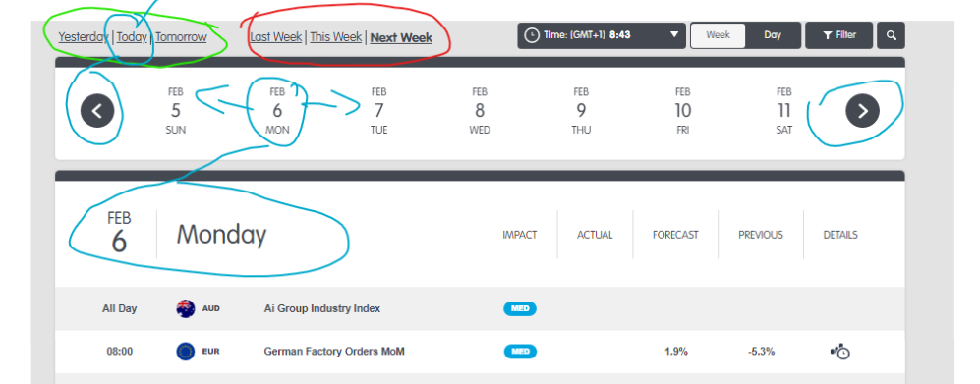Select Feb 10 Friday in the date strip
The width and height of the screenshot is (980, 384).
[x=682, y=111]
